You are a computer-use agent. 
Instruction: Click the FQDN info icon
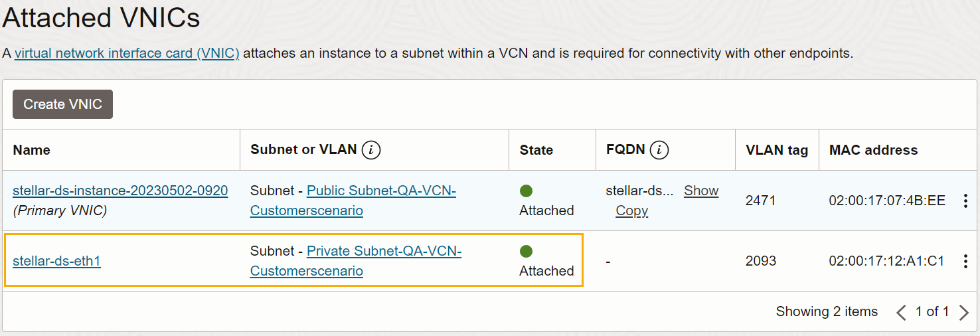coord(659,150)
